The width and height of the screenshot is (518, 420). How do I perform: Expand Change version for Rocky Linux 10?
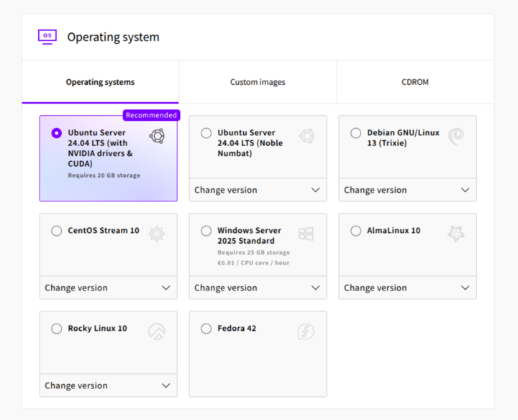[108, 385]
